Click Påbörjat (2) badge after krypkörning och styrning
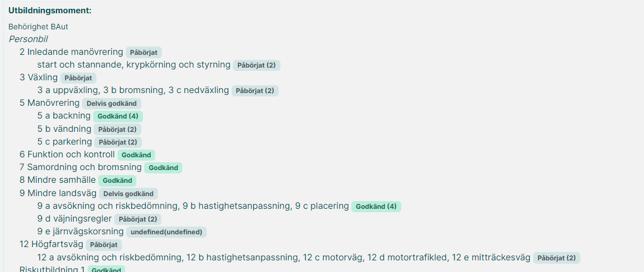 click(x=257, y=65)
